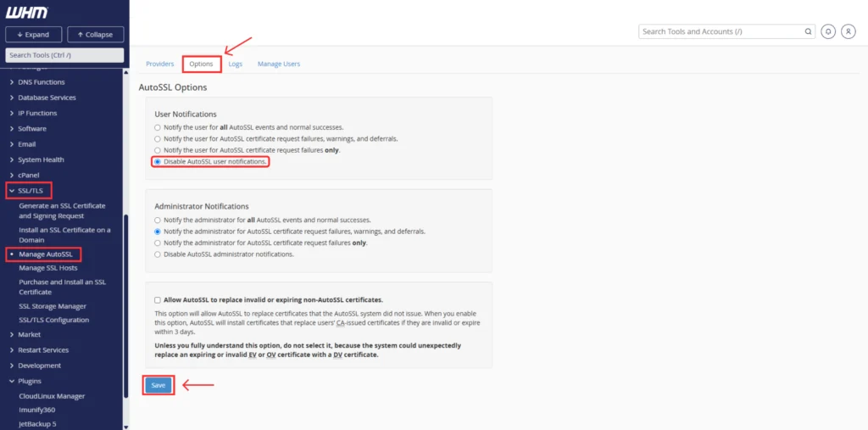Click the Expand all button
This screenshot has height=430, width=868.
point(33,35)
